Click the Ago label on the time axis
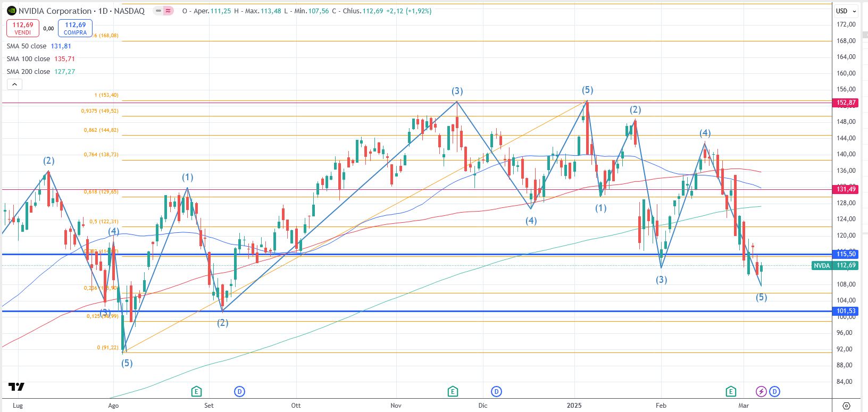 point(113,405)
